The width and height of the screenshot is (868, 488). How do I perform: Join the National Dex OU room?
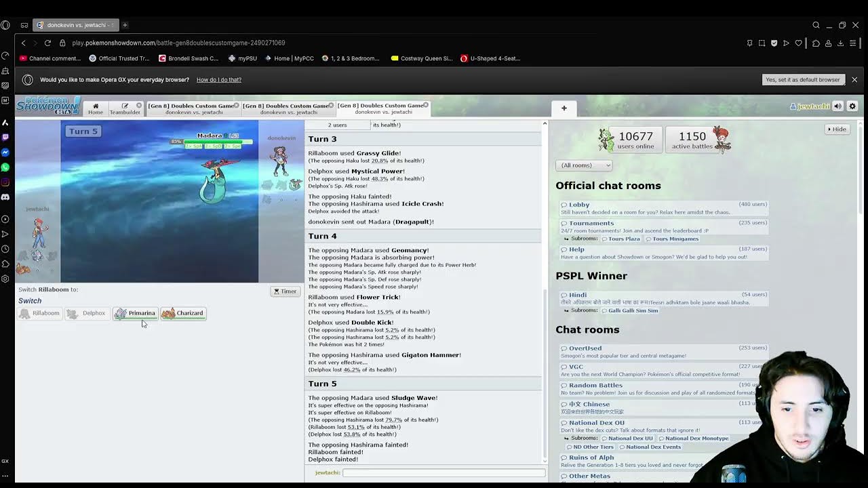pos(664,426)
